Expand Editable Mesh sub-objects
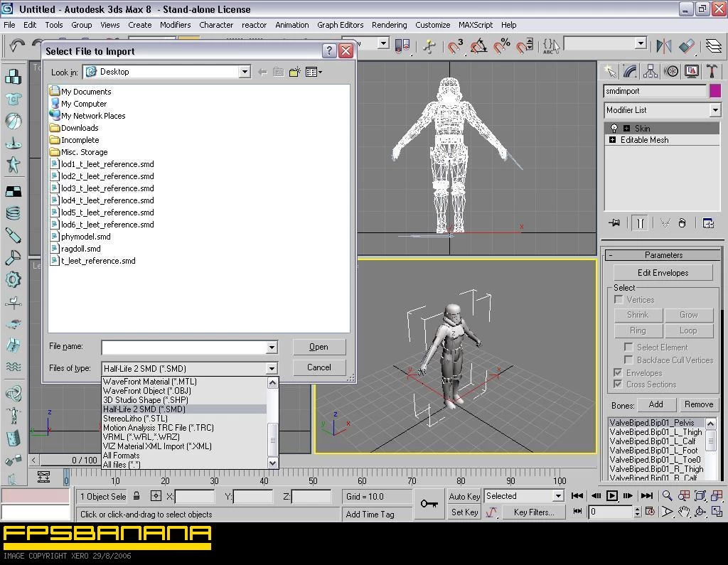The image size is (728, 565). click(x=612, y=140)
